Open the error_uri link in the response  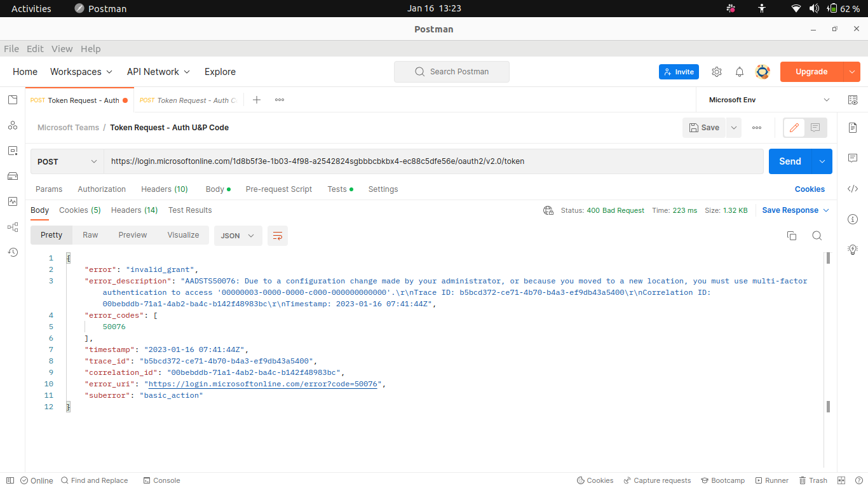(262, 384)
